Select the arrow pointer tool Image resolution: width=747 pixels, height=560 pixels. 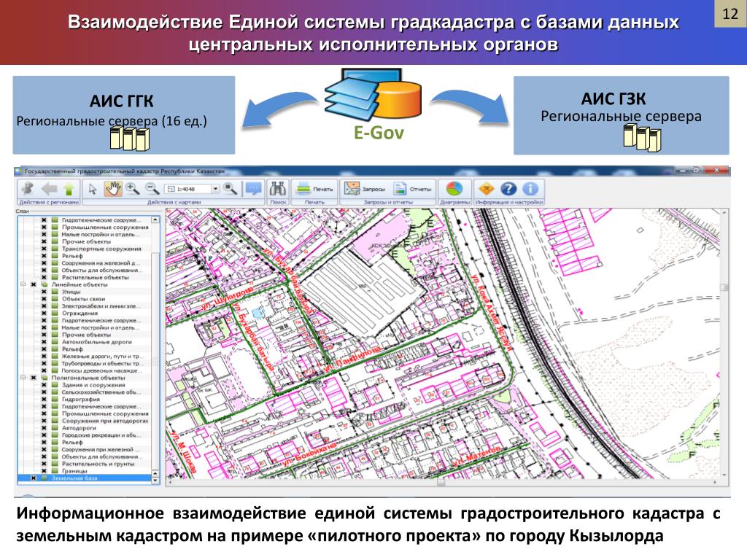tap(93, 189)
